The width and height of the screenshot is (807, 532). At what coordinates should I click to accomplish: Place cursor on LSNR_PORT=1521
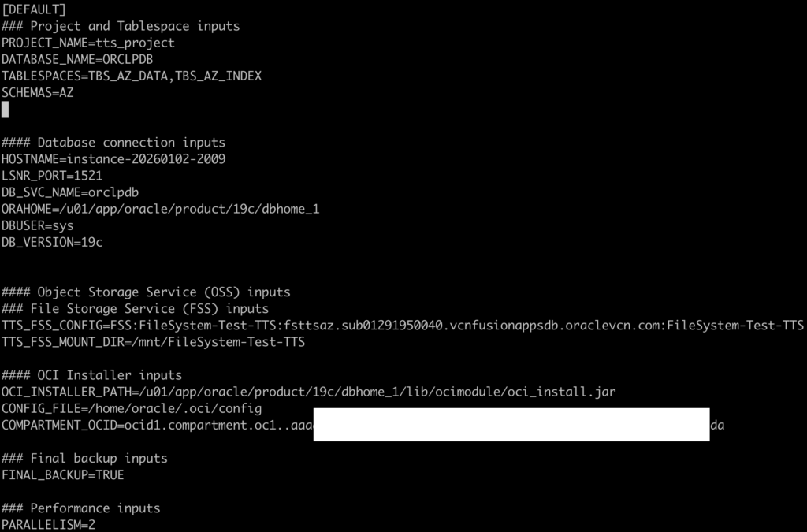tap(52, 176)
